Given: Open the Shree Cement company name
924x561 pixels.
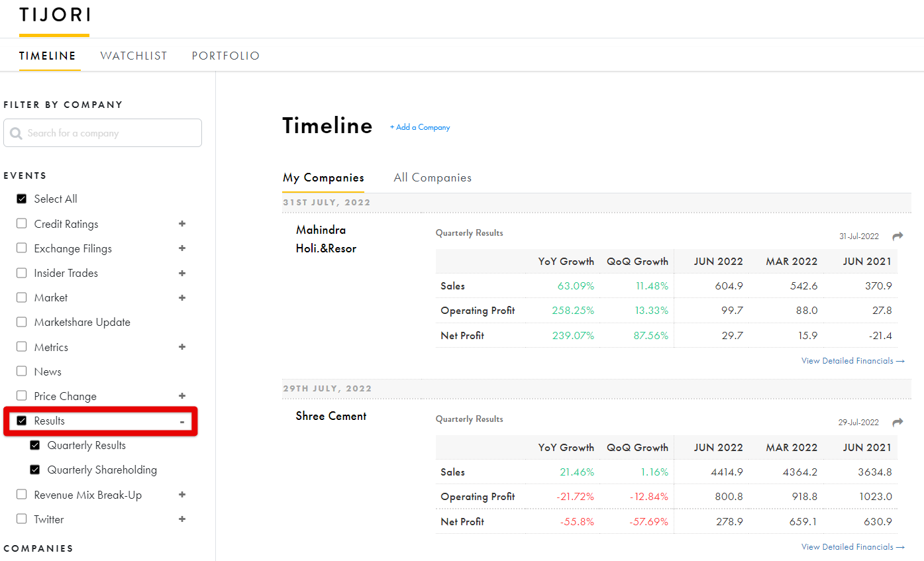Looking at the screenshot, I should (x=331, y=416).
